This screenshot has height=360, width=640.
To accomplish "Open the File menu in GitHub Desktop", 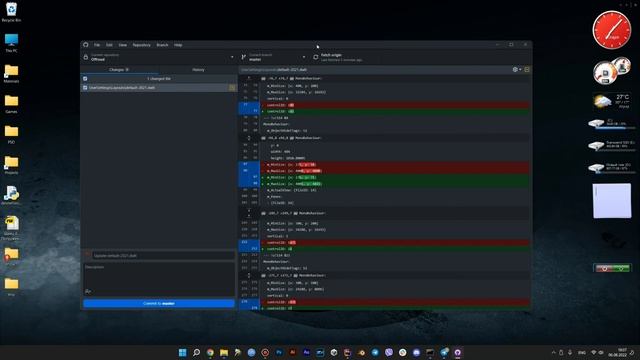I will click(x=97, y=45).
